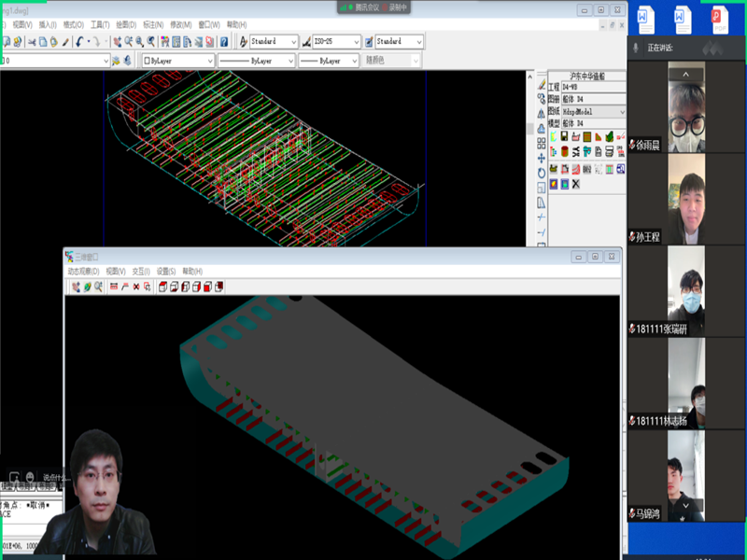Click the Help question mark icon

click(x=224, y=42)
